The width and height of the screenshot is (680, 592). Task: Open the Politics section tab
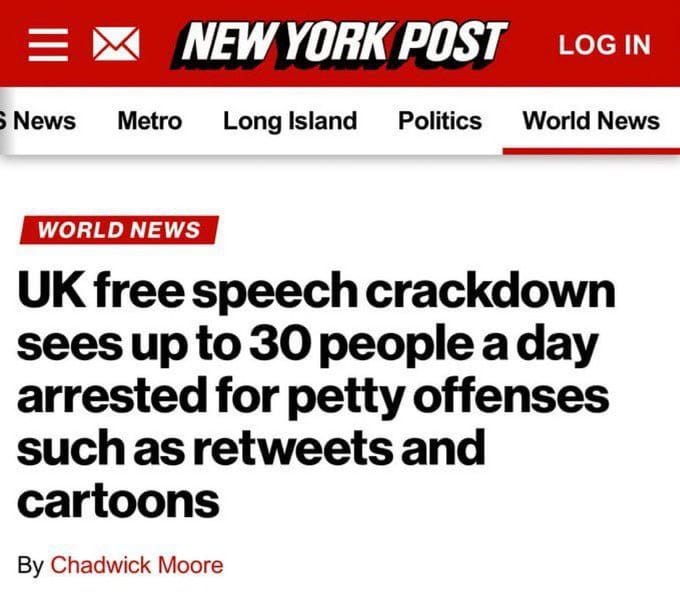(x=440, y=121)
